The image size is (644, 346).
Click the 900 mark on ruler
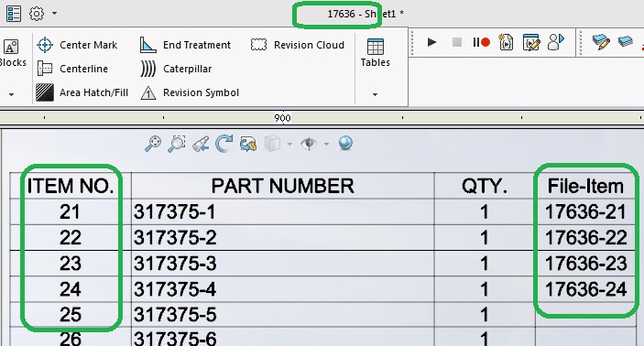282,118
